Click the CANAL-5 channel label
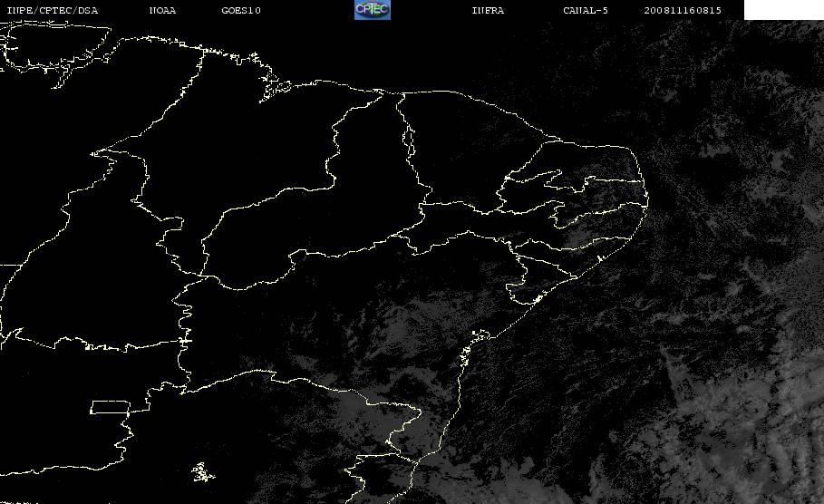 tap(586, 10)
